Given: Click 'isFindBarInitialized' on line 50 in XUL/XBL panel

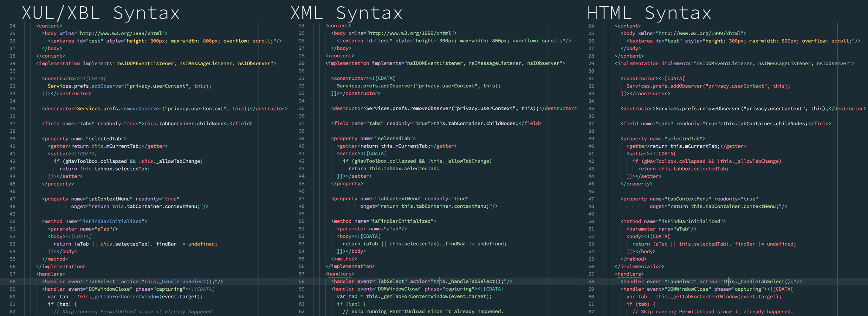Looking at the screenshot, I should (112, 221).
